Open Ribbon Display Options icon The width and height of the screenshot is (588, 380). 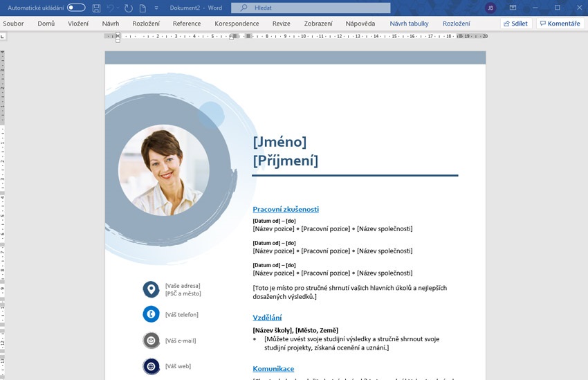click(x=513, y=8)
